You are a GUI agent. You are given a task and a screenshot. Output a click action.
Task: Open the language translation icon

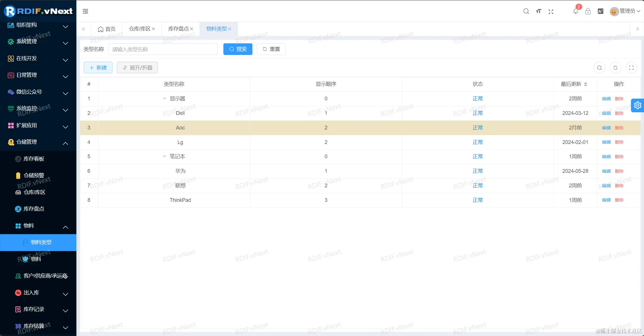tap(600, 11)
